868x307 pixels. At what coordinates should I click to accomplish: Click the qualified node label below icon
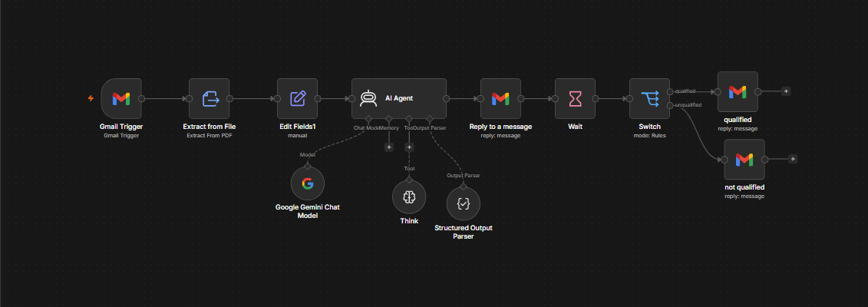(x=738, y=120)
